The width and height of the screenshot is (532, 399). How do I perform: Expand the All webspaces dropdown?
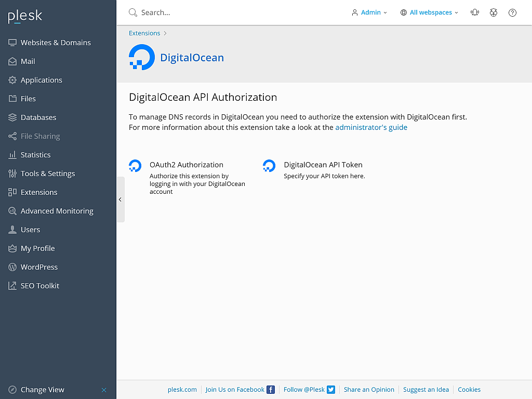(429, 12)
